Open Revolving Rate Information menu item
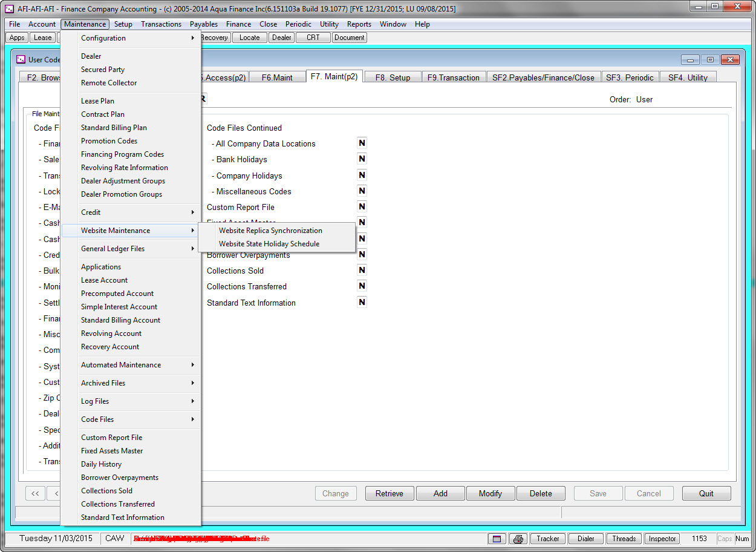756x552 pixels. click(125, 168)
